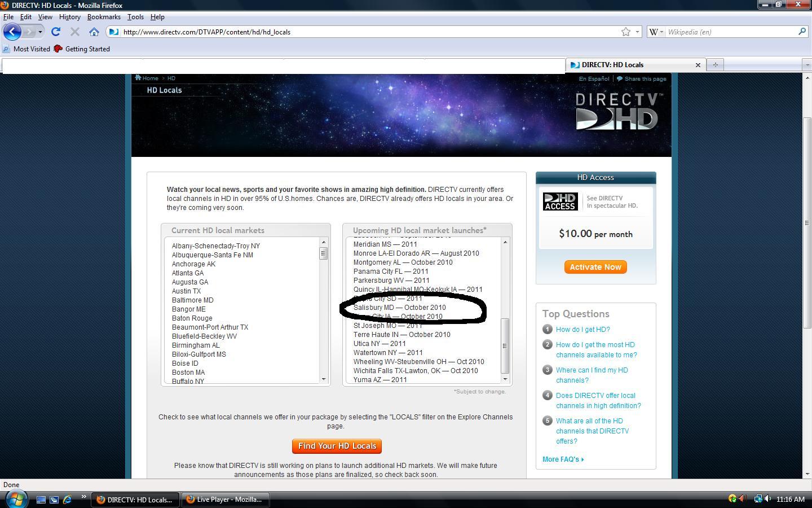Screen dimensions: 812x508
Task: Click scroll-up arrow in Current HD markets list
Action: 324,243
